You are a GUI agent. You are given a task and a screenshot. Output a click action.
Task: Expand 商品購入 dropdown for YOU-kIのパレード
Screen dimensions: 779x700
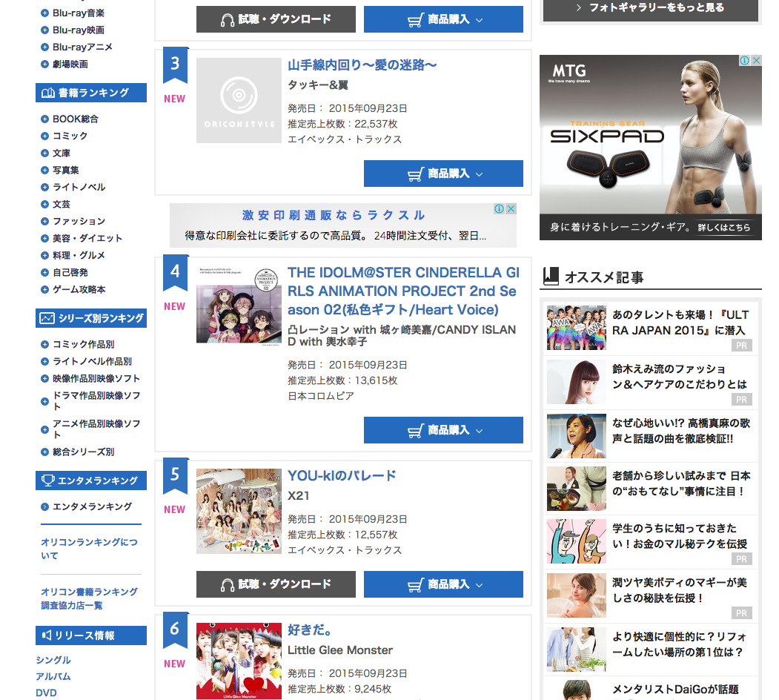tap(443, 584)
